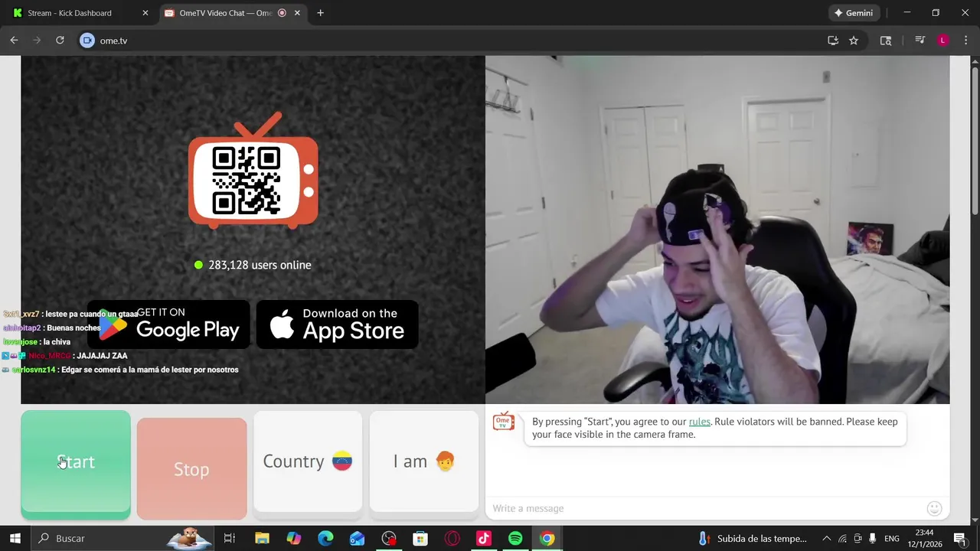Click the 'Write a message' input field
This screenshot has width=980, height=551.
pyautogui.click(x=704, y=508)
